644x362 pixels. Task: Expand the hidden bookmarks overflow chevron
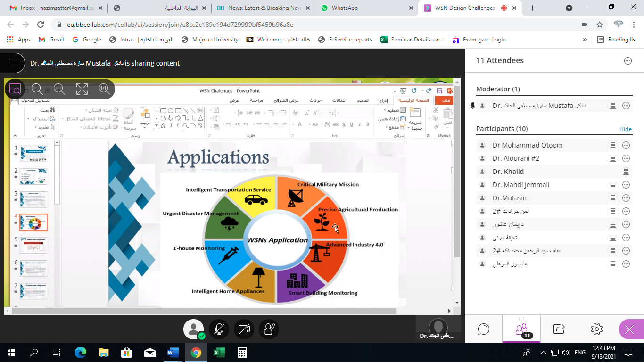(585, 40)
